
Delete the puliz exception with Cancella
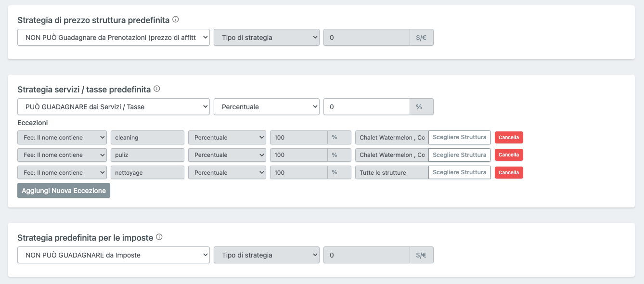[x=509, y=155]
